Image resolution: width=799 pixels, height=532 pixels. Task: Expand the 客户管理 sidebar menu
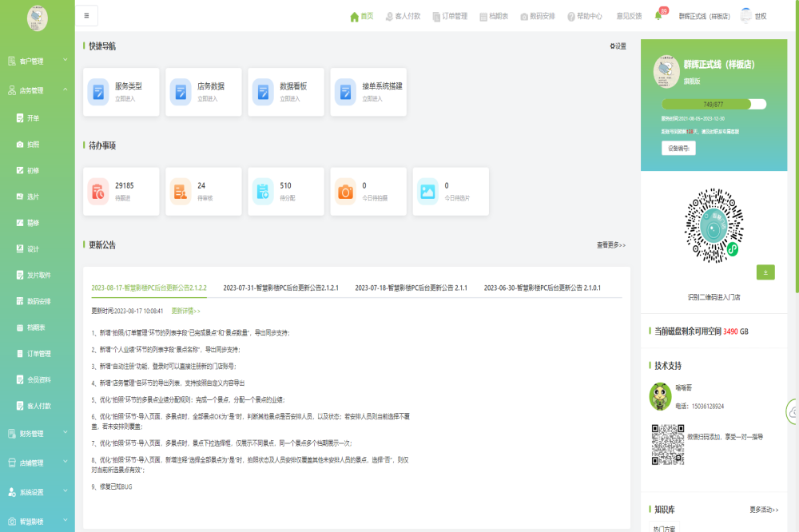[37, 62]
